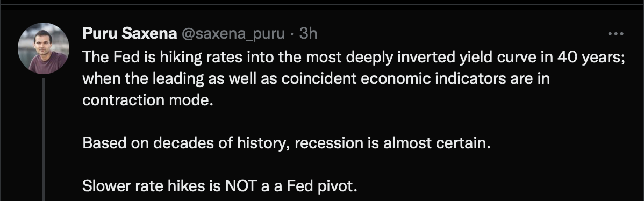Image resolution: width=644 pixels, height=201 pixels.
Task: Click the vertical thread line below the avatar
Action: coord(44,140)
